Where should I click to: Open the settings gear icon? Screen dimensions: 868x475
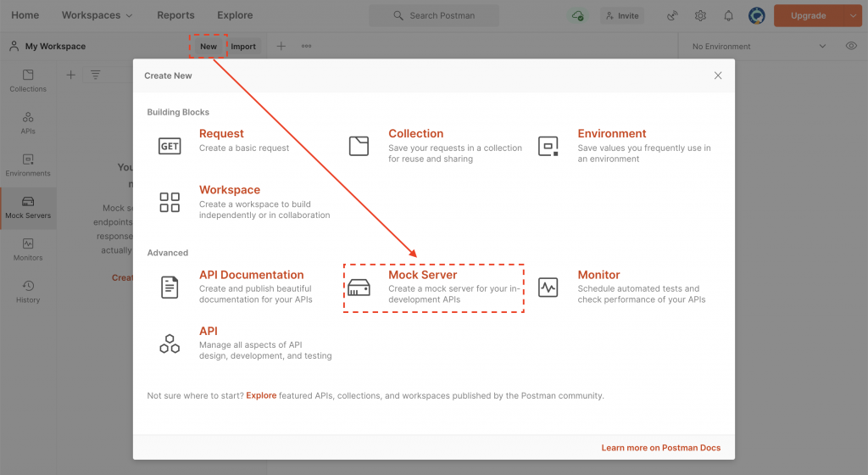(x=700, y=15)
